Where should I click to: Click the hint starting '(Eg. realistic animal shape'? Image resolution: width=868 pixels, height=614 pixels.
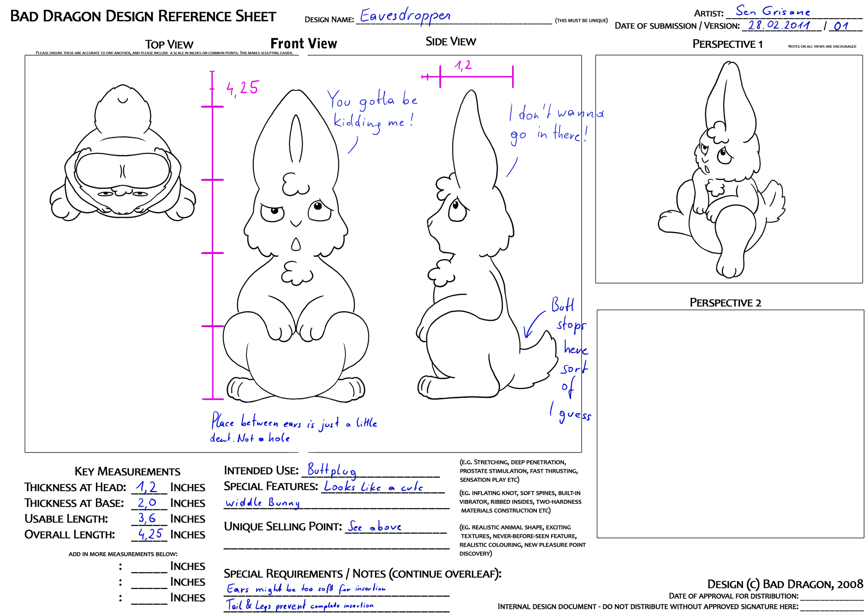(x=523, y=540)
